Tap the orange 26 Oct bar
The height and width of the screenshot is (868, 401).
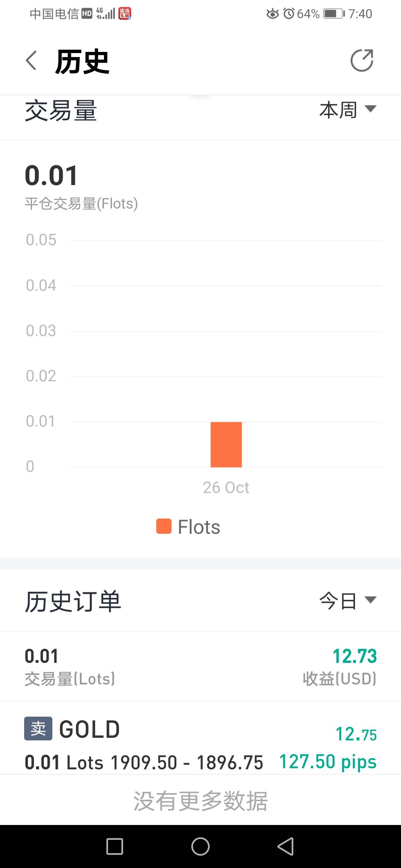pos(226,444)
